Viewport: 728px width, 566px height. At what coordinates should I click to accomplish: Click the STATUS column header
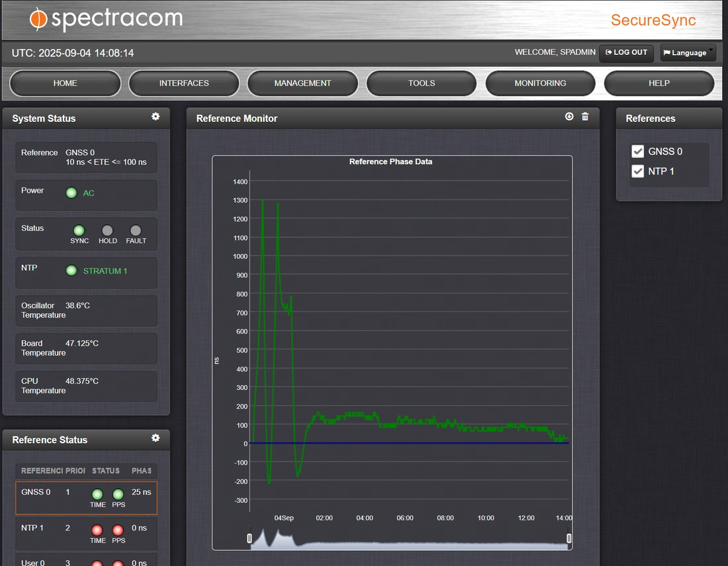click(106, 471)
